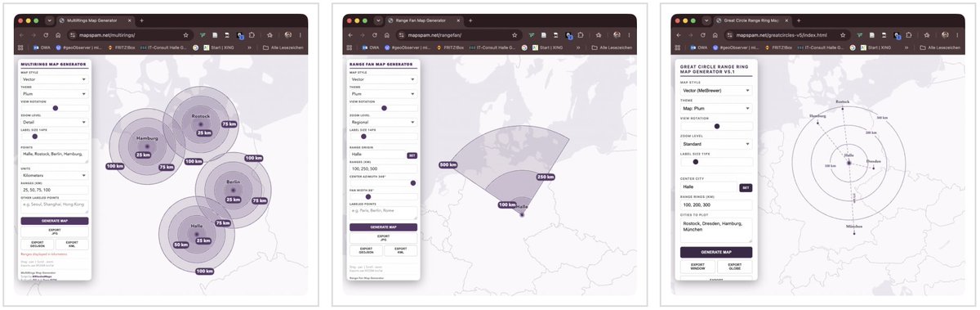Viewport: 980px width, 310px height.
Task: Click SET beside Center City in Great Circle panel
Action: click(x=746, y=187)
